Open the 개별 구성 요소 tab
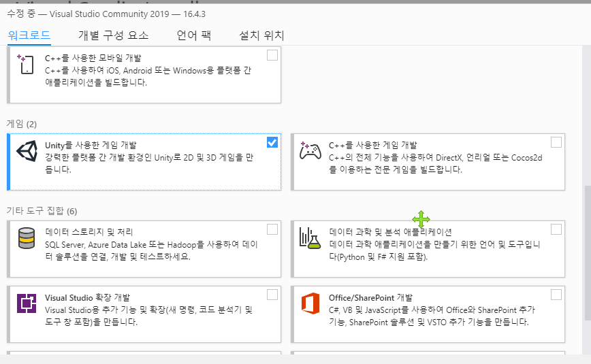 pyautogui.click(x=114, y=35)
